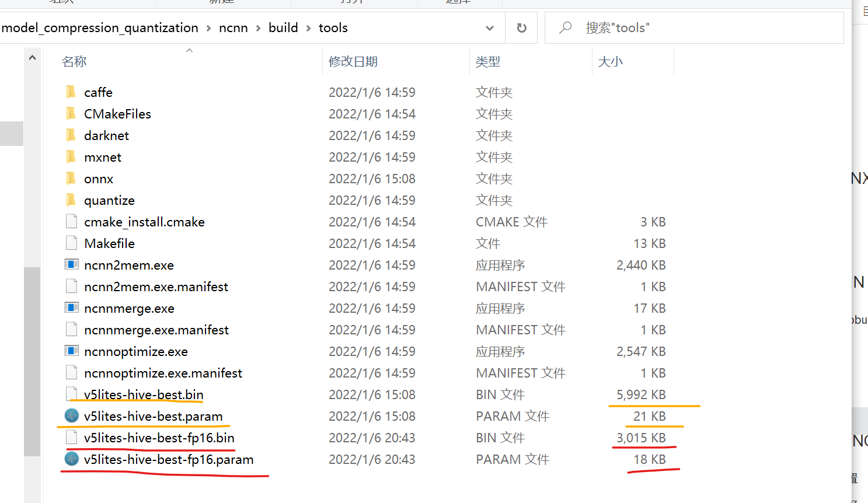Select the caffe folder name
Image resolution: width=868 pixels, height=503 pixels.
(98, 92)
